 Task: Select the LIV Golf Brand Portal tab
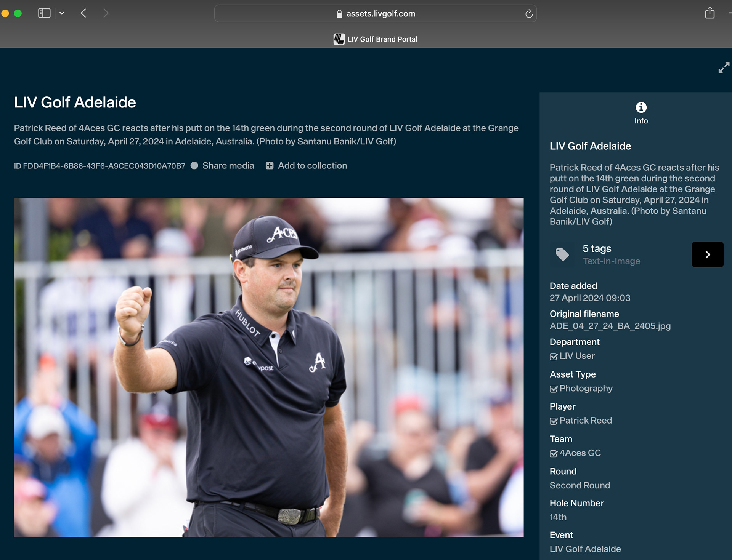tap(376, 39)
